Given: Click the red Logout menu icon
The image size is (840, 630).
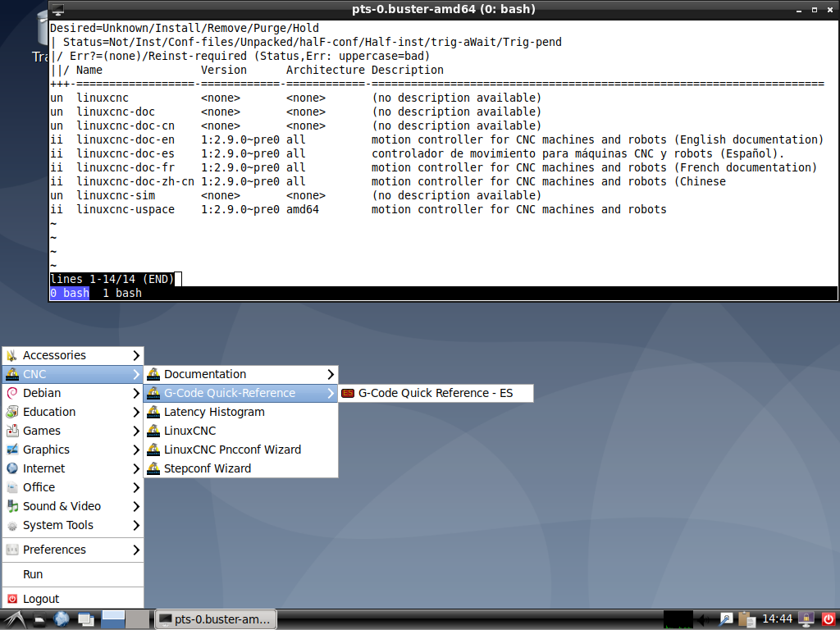Looking at the screenshot, I should 11,599.
